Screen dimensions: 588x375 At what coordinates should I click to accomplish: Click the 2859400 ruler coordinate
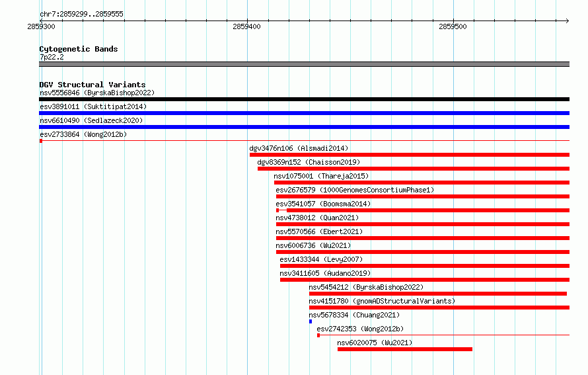[246, 26]
